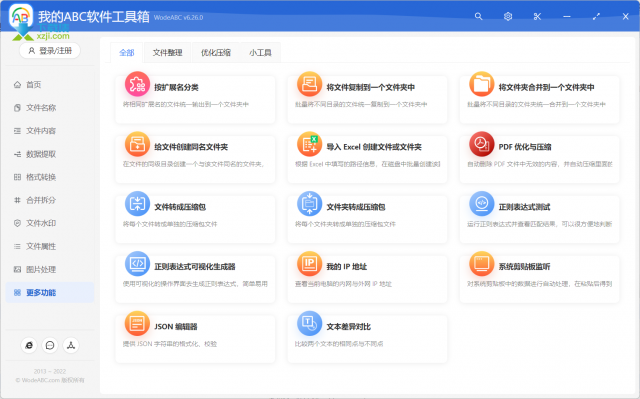640x399 pixels.
Task: Click the browser icon at sidebar bottom
Action: click(29, 345)
